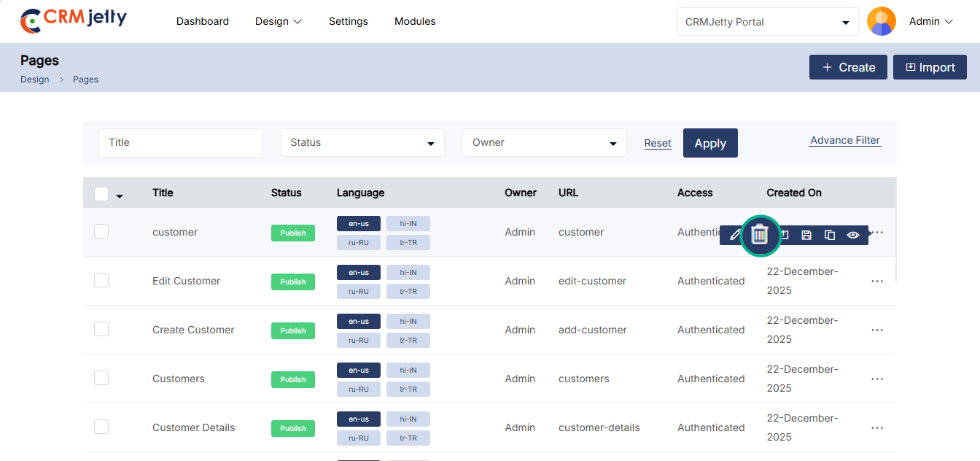Open the CRMJetty Portal selector dropdown
980x461 pixels.
767,22
